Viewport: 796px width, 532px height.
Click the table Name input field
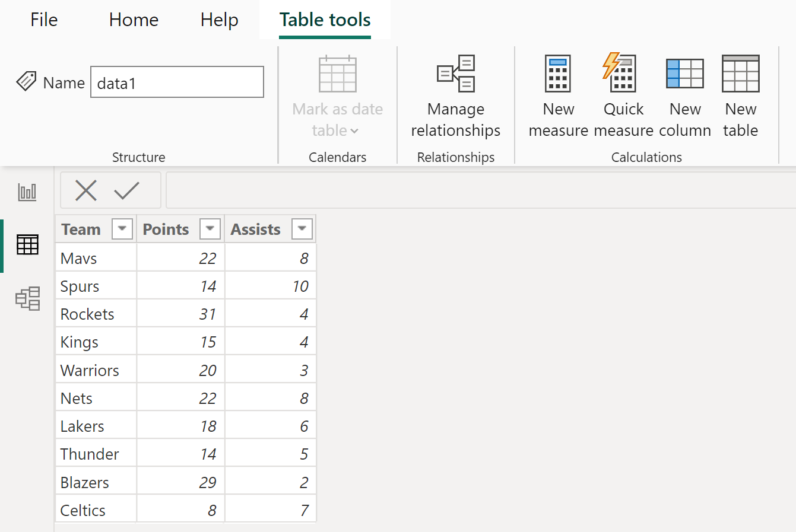pyautogui.click(x=177, y=82)
